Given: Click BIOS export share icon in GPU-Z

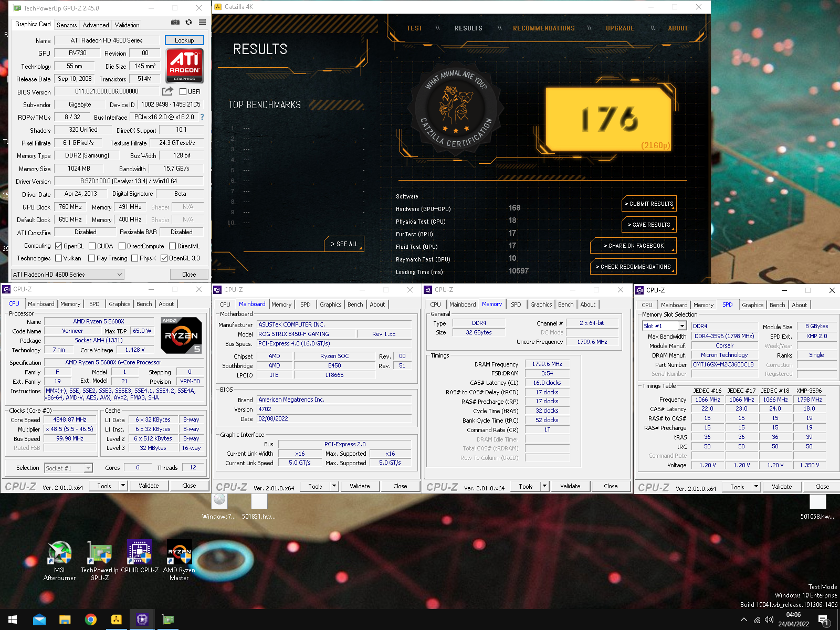Looking at the screenshot, I should (x=167, y=91).
